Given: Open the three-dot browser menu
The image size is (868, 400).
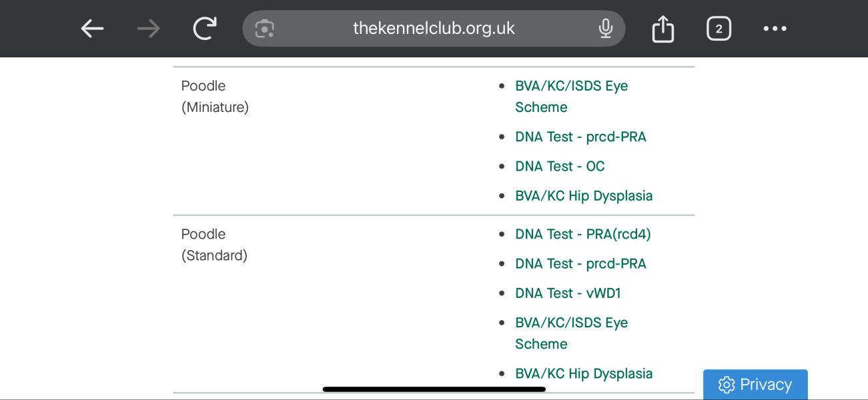Looking at the screenshot, I should pyautogui.click(x=775, y=29).
